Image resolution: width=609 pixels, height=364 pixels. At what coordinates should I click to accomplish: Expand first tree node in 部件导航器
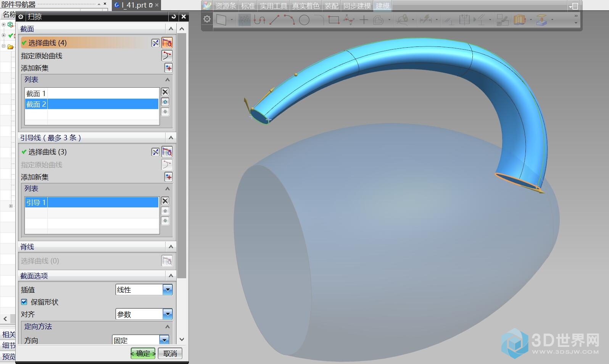(x=3, y=24)
